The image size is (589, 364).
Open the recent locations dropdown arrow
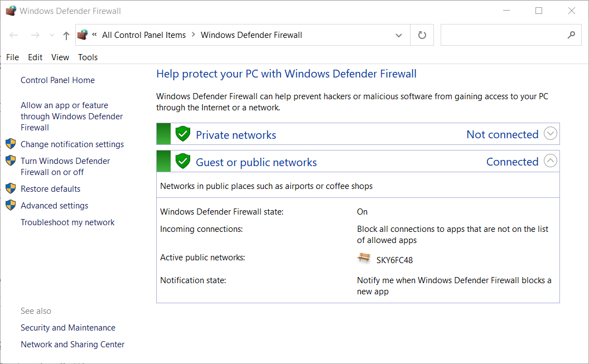52,35
